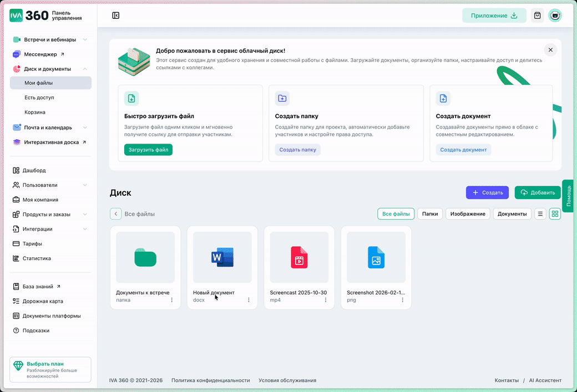
Task: Click the create folder card icon
Action: tap(282, 99)
